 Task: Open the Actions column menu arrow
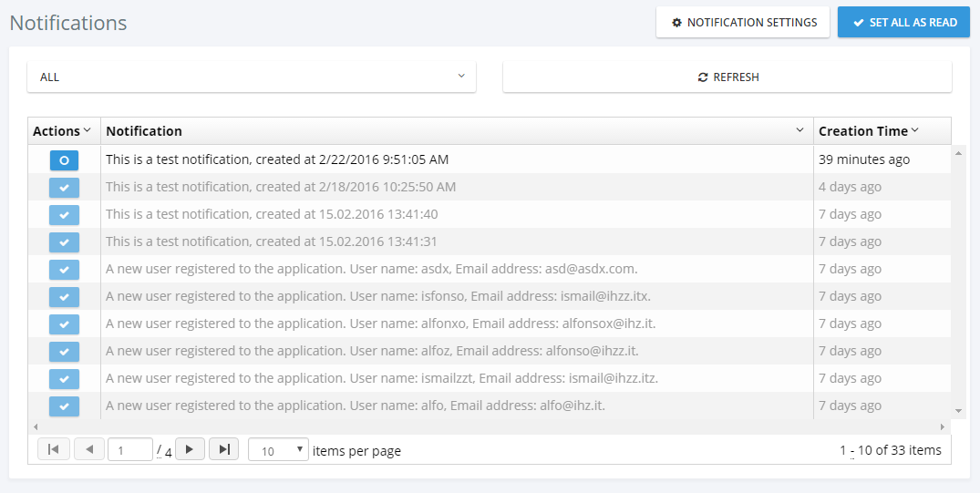coord(87,130)
